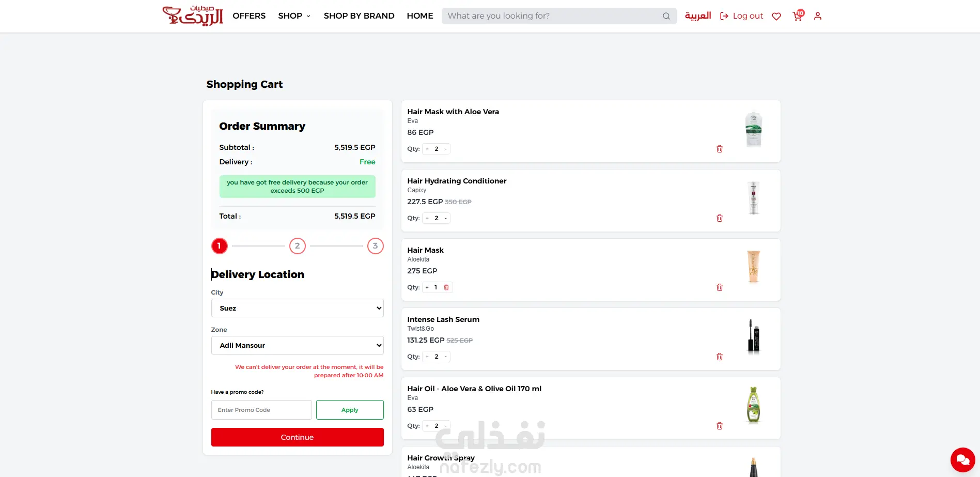Click the 'Twist&Go' brand name
This screenshot has height=477, width=980.
point(421,329)
